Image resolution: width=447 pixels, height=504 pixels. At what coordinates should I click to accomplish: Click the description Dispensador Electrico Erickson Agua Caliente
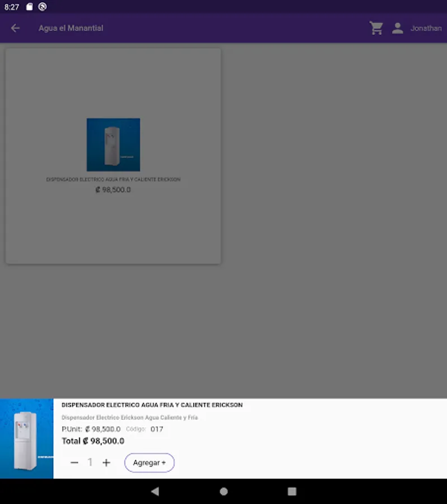(129, 418)
